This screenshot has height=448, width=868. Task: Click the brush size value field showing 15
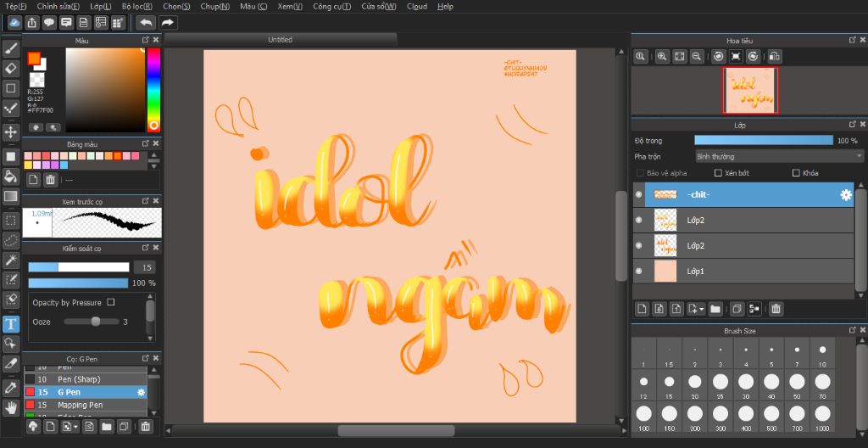tap(144, 268)
